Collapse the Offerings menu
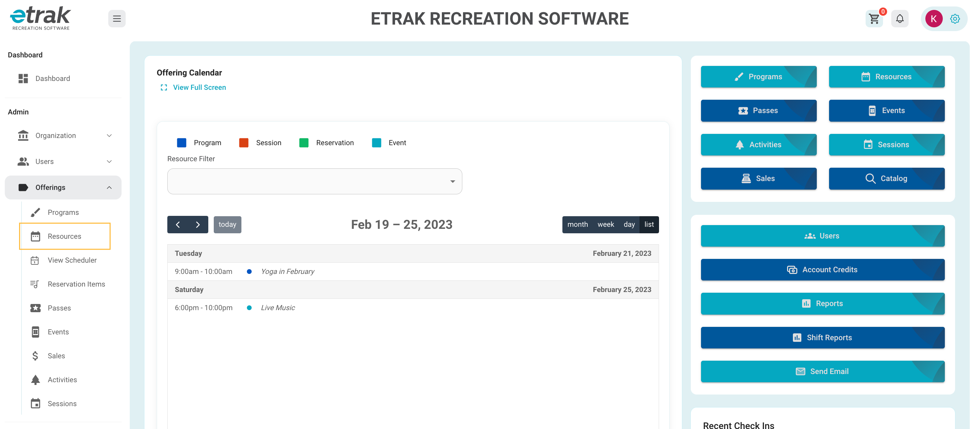Image resolution: width=980 pixels, height=429 pixels. click(x=63, y=187)
